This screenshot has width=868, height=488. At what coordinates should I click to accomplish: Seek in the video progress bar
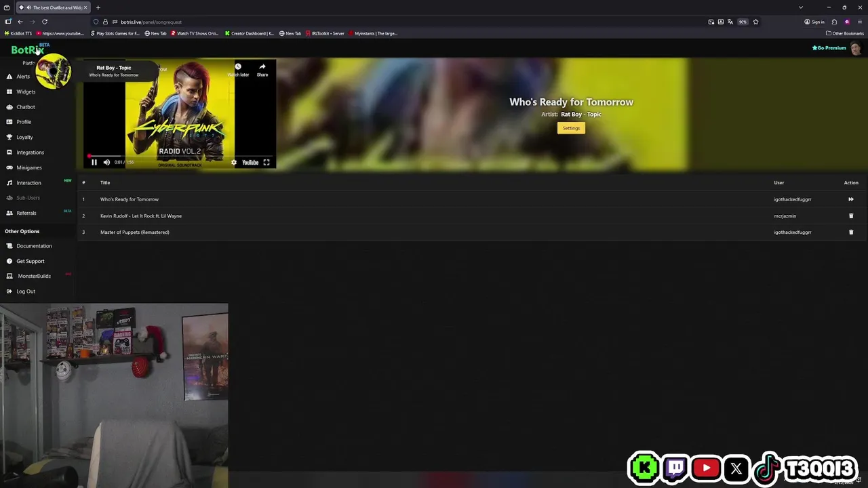(180, 155)
